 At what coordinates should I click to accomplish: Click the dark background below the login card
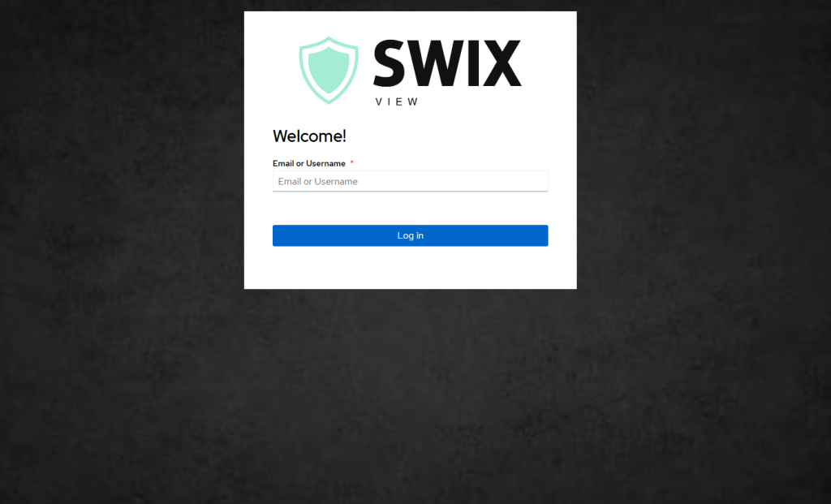(410, 396)
